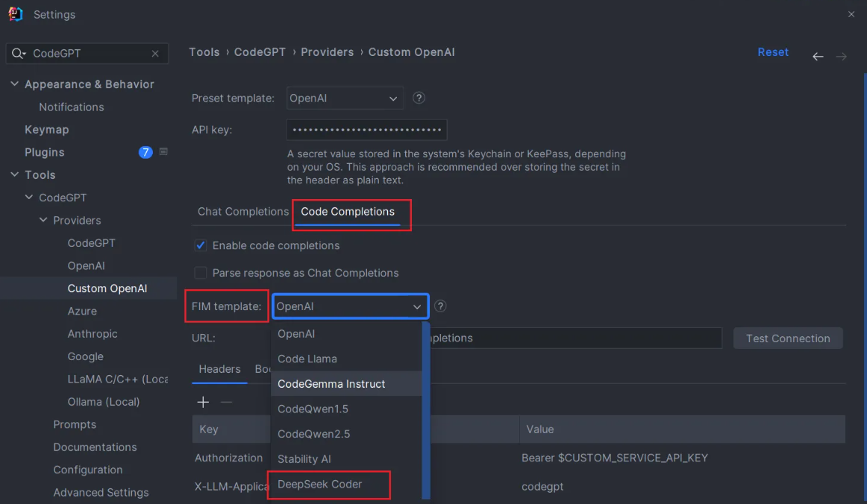Switch to Chat Completions tab
The width and height of the screenshot is (867, 504).
coord(243,212)
